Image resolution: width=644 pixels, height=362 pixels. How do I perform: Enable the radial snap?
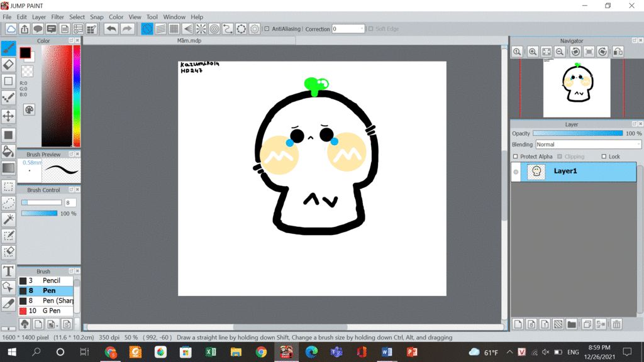click(x=201, y=29)
